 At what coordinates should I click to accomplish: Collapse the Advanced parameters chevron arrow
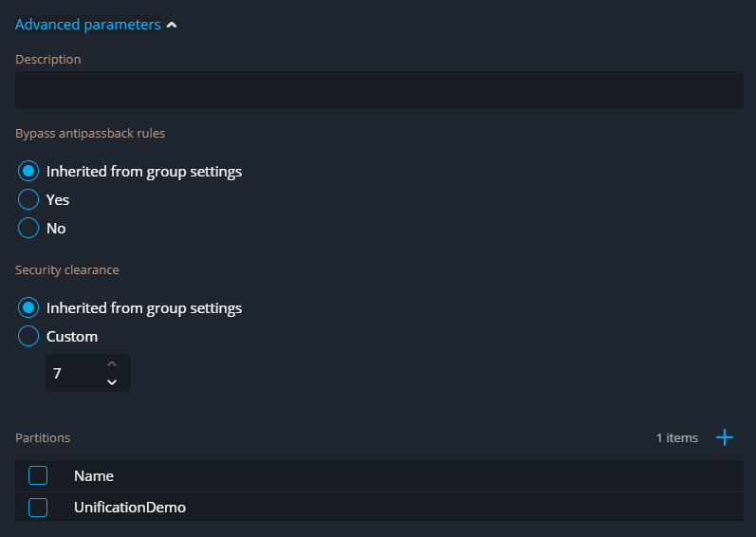tap(172, 26)
